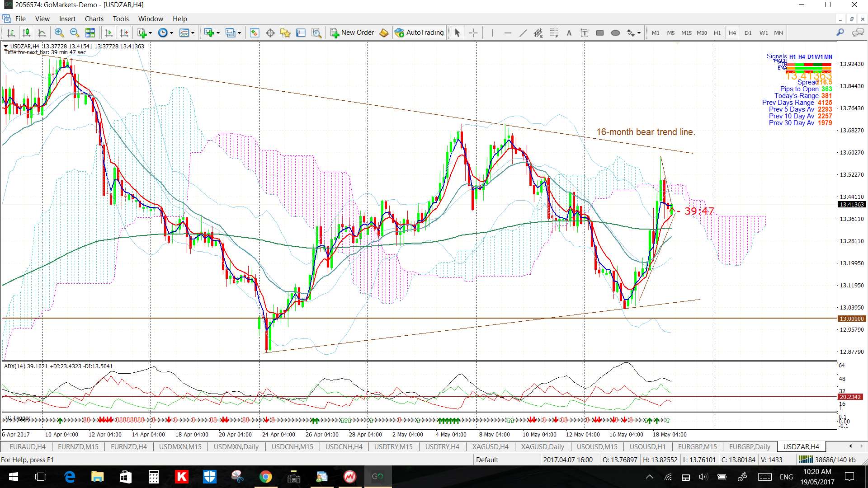Click the New Order button
The width and height of the screenshot is (868, 488).
(x=352, y=33)
